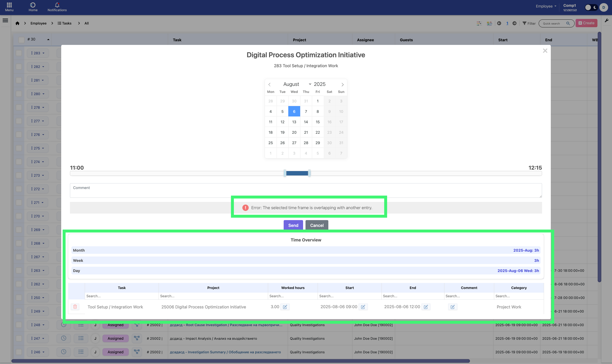612x364 pixels.
Task: Go to next page arrow
Action: (x=515, y=23)
